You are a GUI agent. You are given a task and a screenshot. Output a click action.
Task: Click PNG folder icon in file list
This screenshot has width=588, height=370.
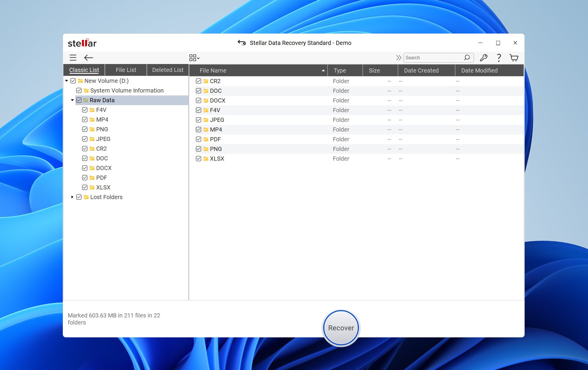206,149
